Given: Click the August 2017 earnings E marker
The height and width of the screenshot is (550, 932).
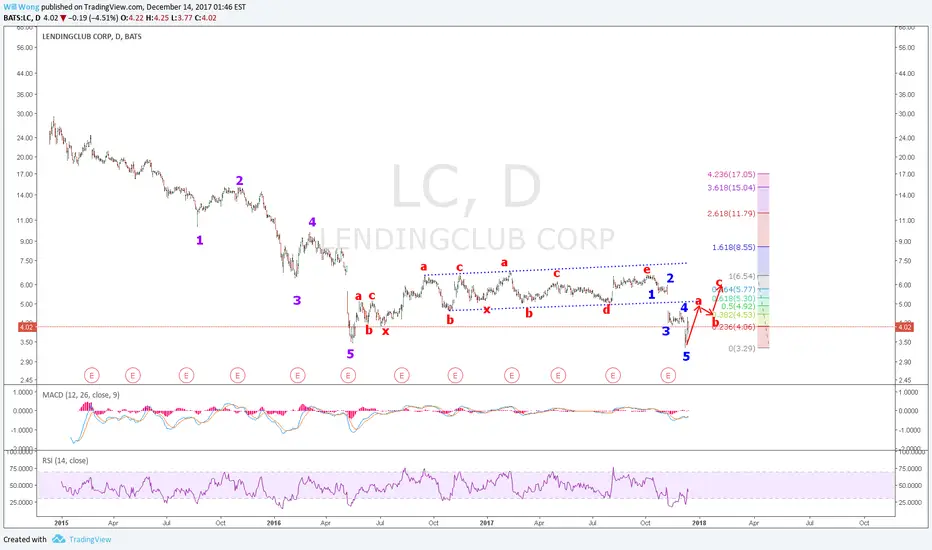Looking at the screenshot, I should pyautogui.click(x=613, y=375).
